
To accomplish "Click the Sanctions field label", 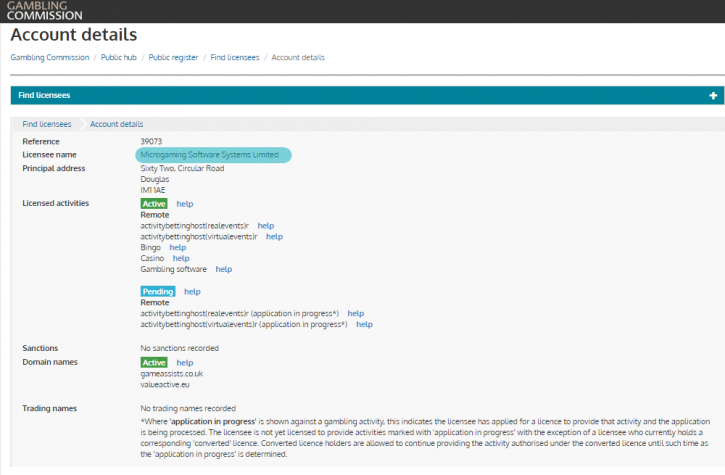I will (x=40, y=348).
